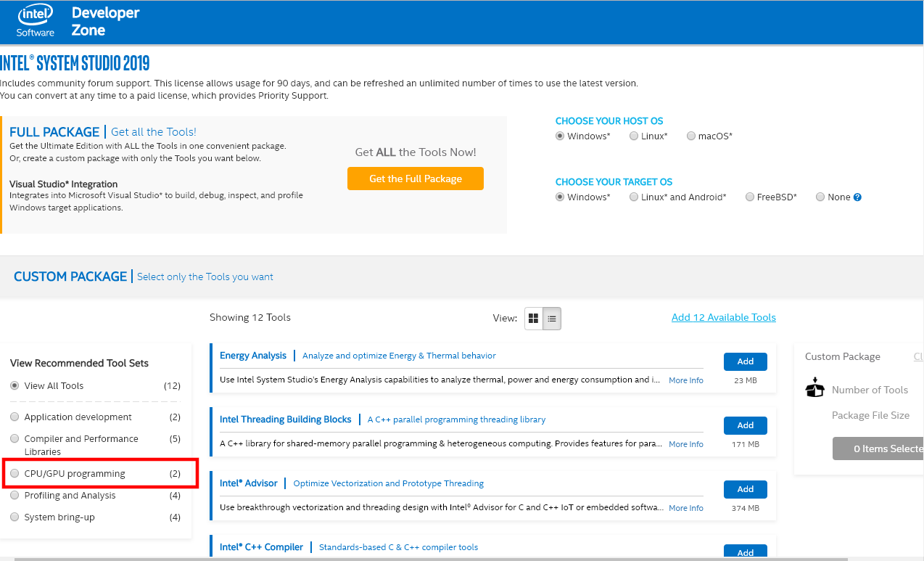Click the CHOOSE YOUR HOST OS heading
The height and width of the screenshot is (561, 924).
click(609, 121)
